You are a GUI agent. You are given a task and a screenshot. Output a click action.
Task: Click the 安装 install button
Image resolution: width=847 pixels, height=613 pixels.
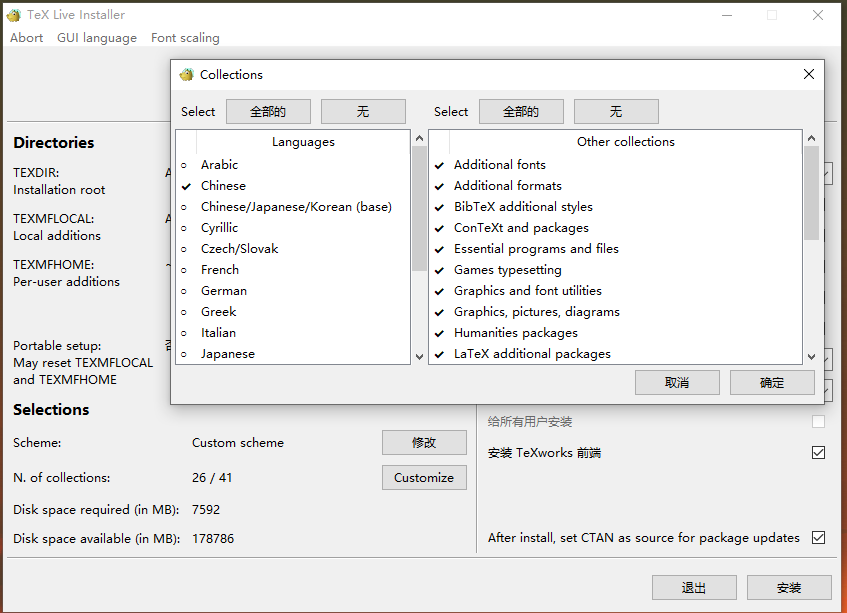pyautogui.click(x=789, y=588)
